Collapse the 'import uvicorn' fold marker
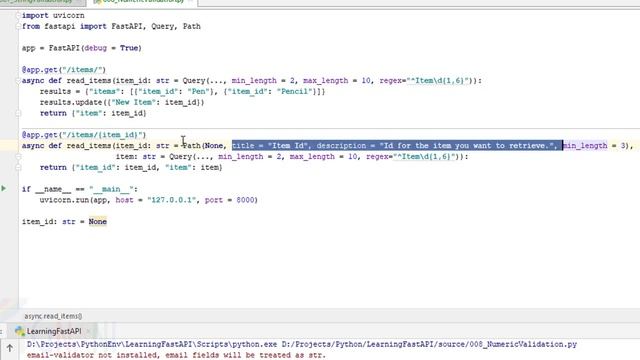Viewport: 640px width, 360px height. pyautogui.click(x=18, y=16)
